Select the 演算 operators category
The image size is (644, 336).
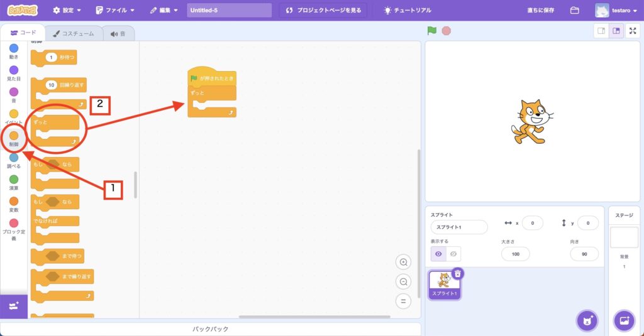pyautogui.click(x=14, y=182)
